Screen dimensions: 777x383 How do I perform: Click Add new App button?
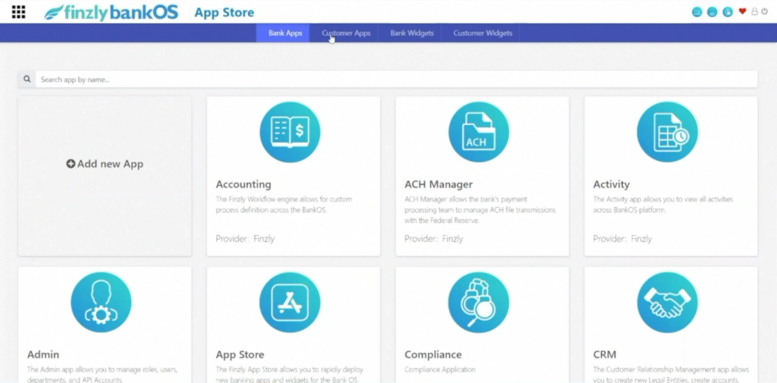(x=105, y=164)
